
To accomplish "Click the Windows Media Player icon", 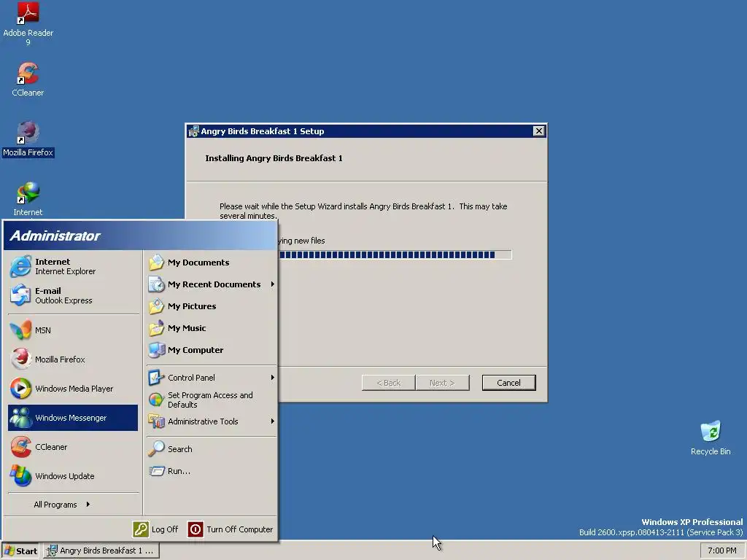I will (x=20, y=389).
